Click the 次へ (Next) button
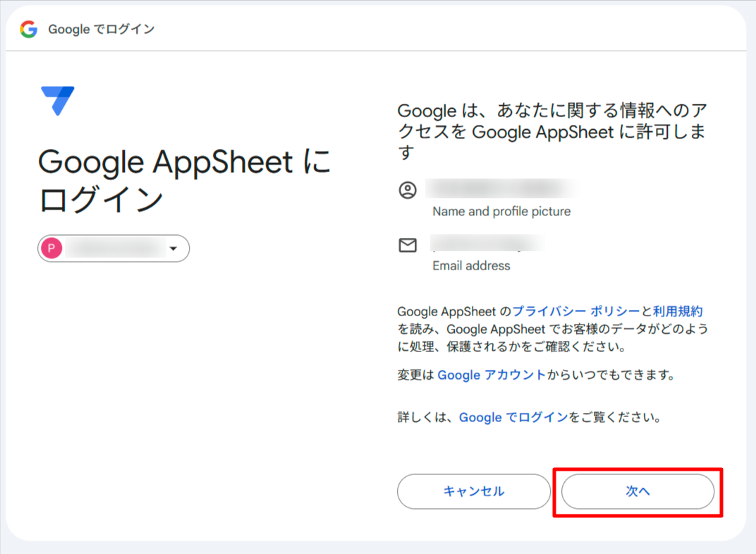 click(638, 491)
